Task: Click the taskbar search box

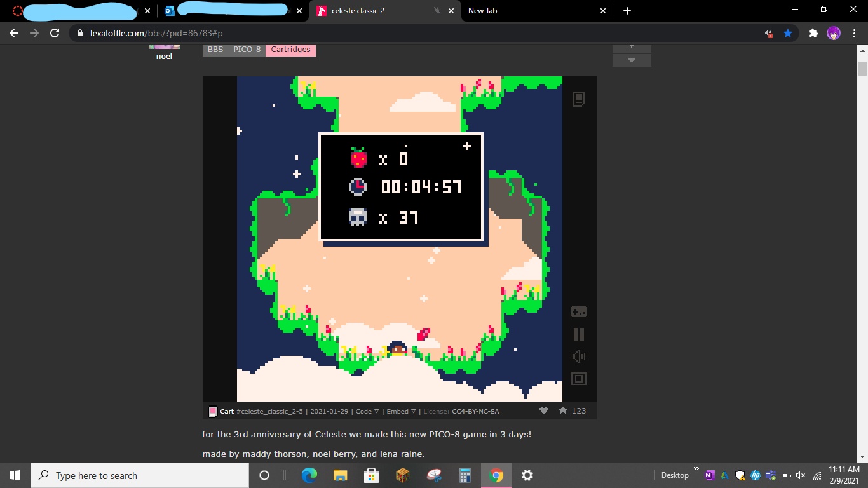Action: coord(140,475)
